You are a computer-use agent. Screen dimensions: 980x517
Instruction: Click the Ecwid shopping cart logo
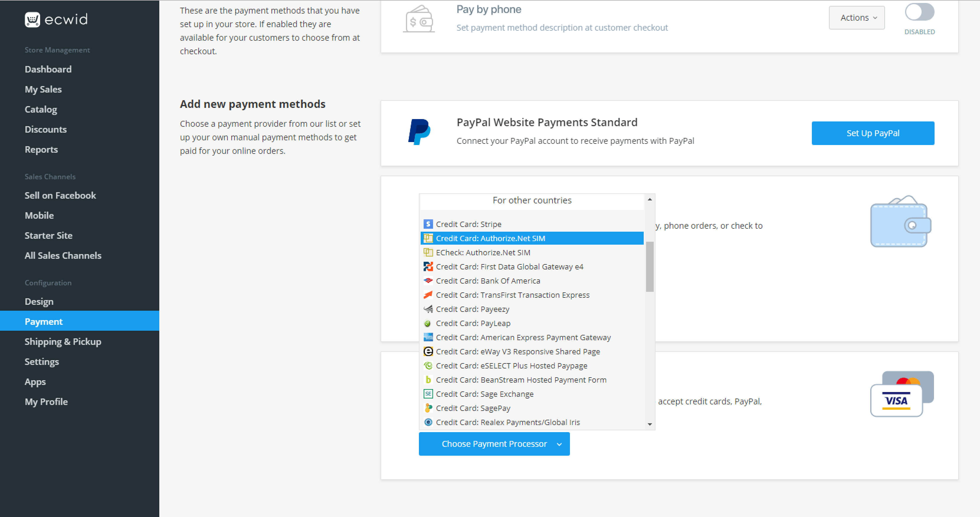point(32,20)
